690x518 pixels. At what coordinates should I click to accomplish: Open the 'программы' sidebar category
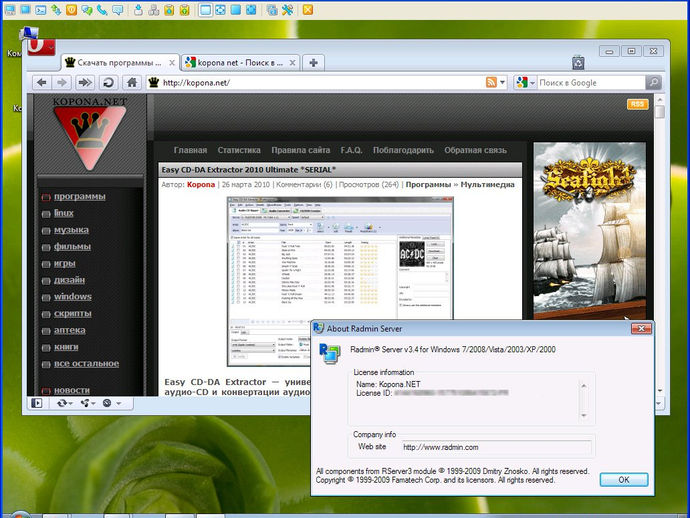coord(80,196)
